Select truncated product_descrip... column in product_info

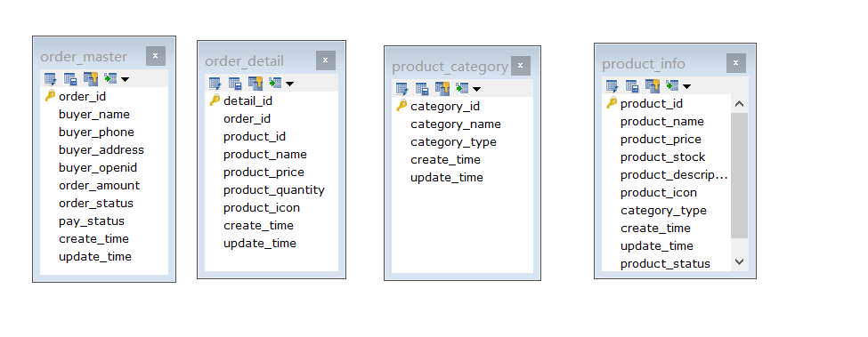pyautogui.click(x=674, y=174)
